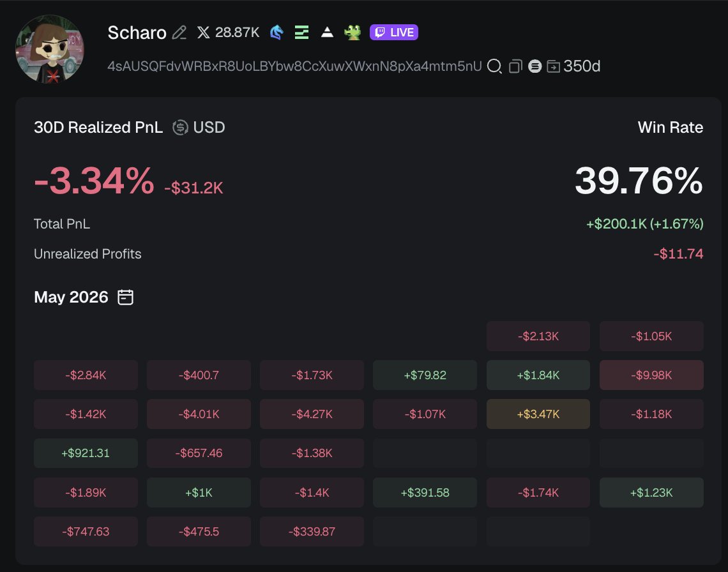Screen dimensions: 728x572
Task: Click the search icon beside wallet address
Action: [x=494, y=66]
